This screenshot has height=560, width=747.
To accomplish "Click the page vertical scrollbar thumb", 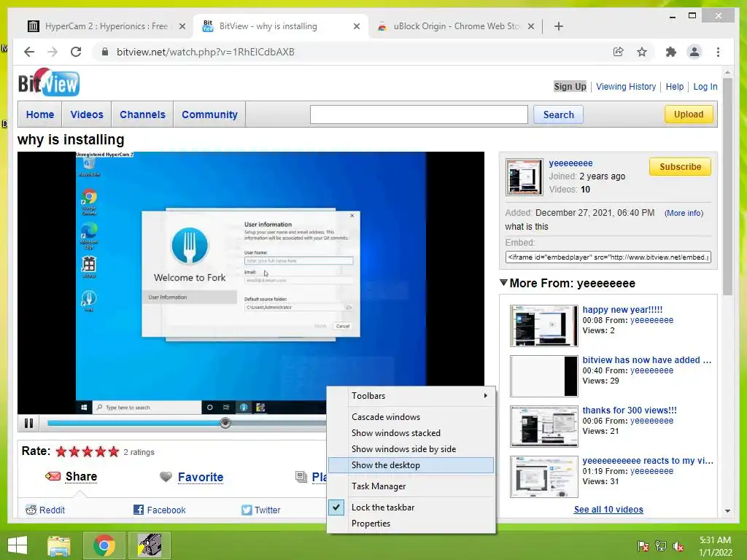I will pos(727,187).
